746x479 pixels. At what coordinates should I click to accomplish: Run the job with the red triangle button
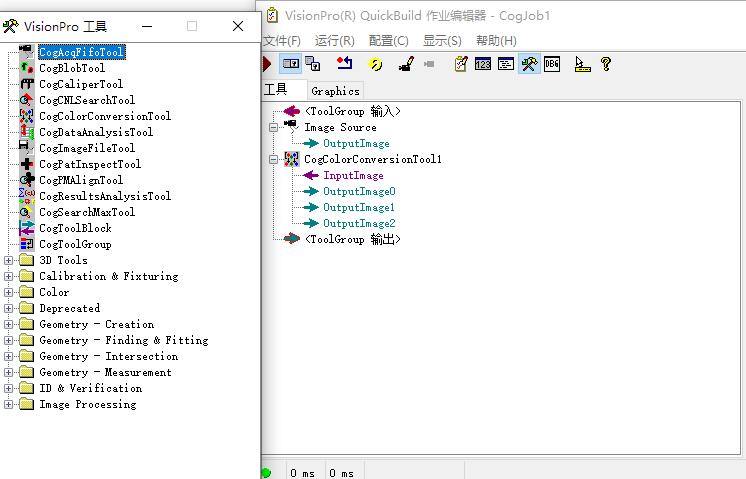[x=266, y=64]
